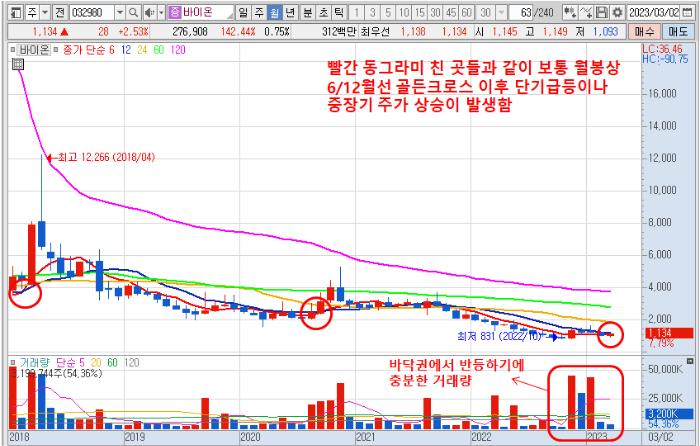Viewport: 700px width, 446px height.
Task: Click the candlestick chart type add icon
Action: point(570,13)
